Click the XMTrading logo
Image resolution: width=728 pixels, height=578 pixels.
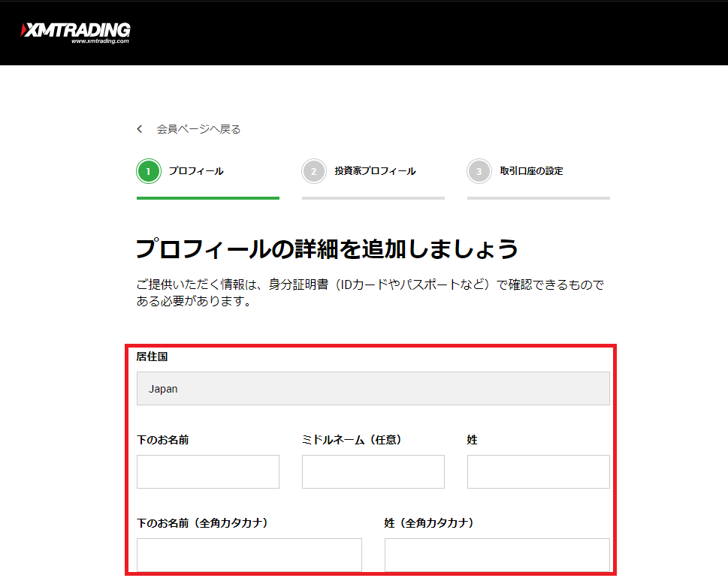76,32
